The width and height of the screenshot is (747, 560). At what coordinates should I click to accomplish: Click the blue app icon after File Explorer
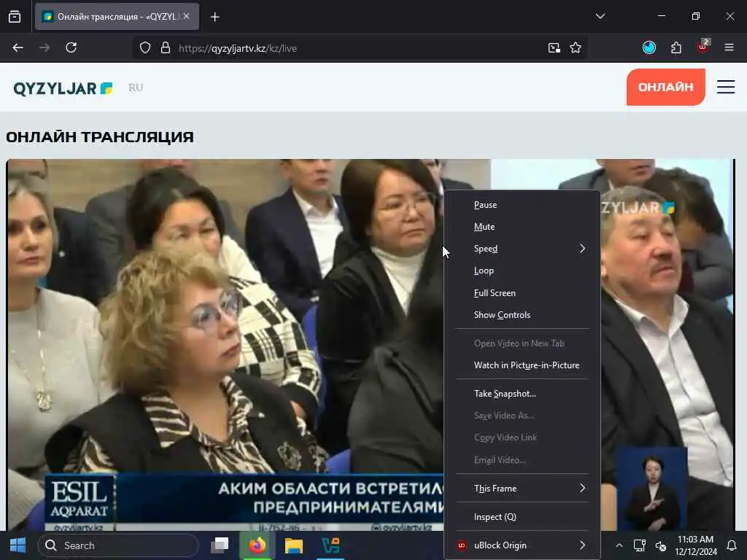(330, 545)
